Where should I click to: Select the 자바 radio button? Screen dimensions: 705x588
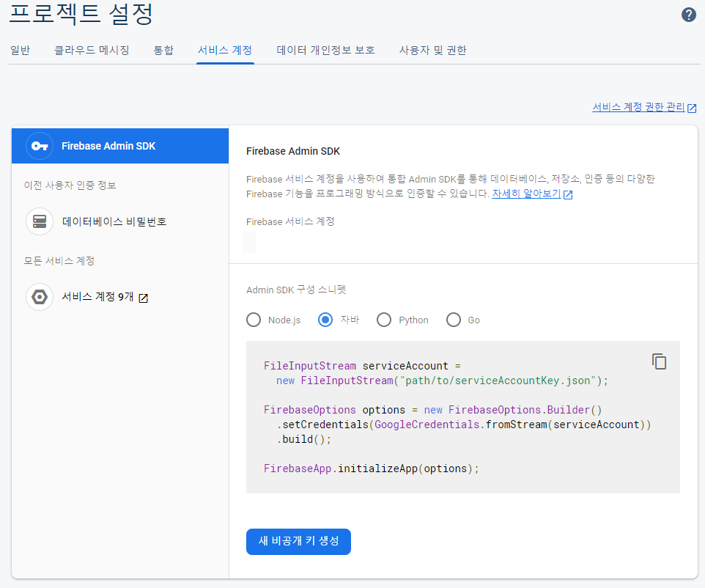(325, 320)
